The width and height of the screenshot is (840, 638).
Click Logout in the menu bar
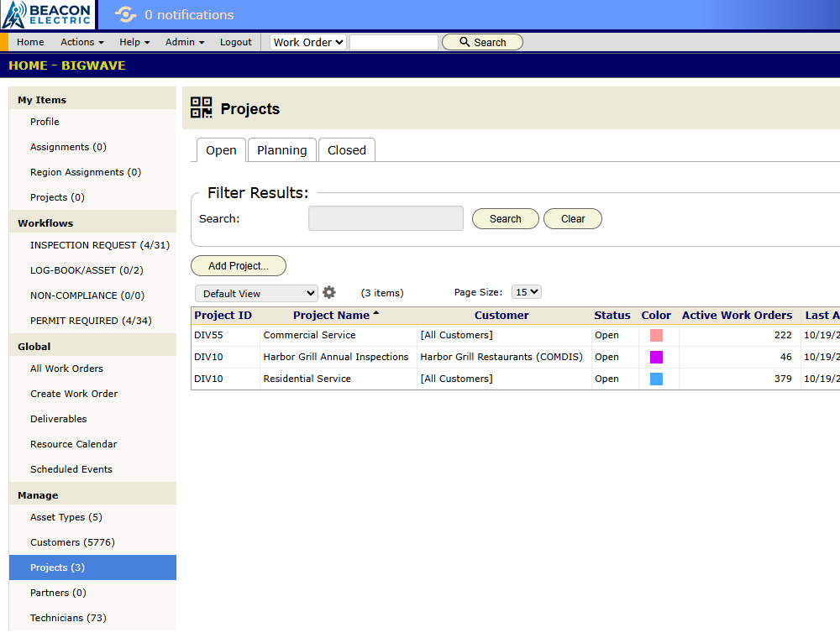tap(236, 42)
